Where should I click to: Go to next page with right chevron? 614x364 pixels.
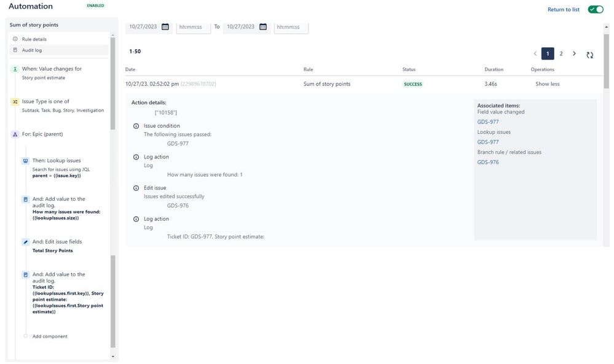coord(574,53)
